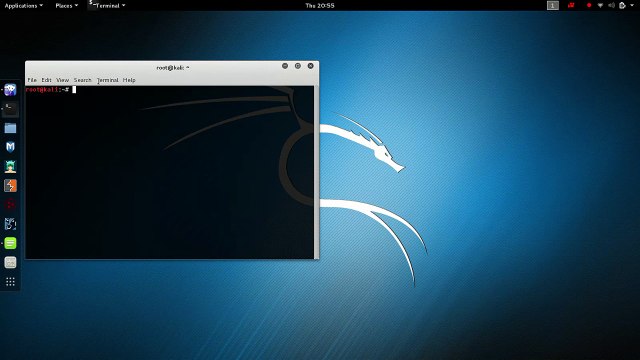
Task: Open the terminal File menu
Action: [x=32, y=80]
